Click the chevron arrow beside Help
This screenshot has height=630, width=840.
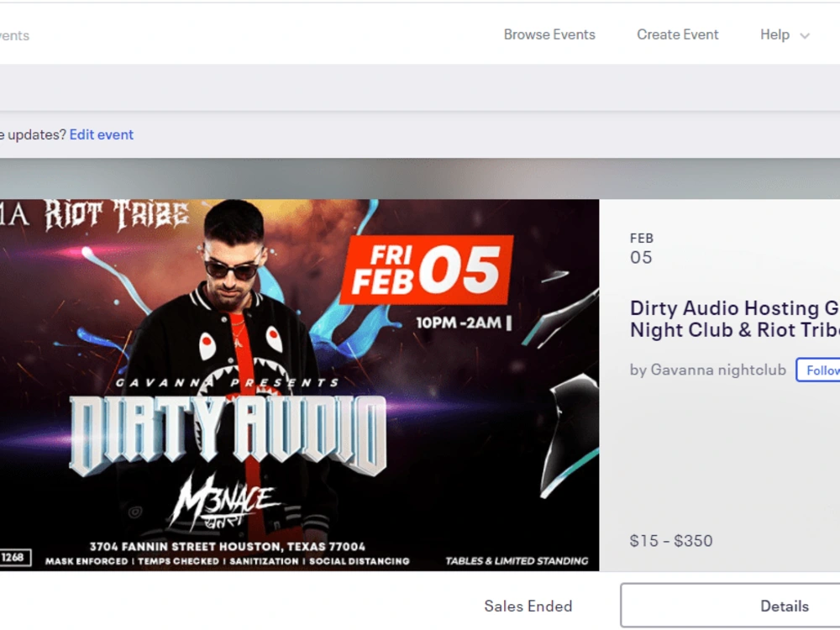click(804, 36)
